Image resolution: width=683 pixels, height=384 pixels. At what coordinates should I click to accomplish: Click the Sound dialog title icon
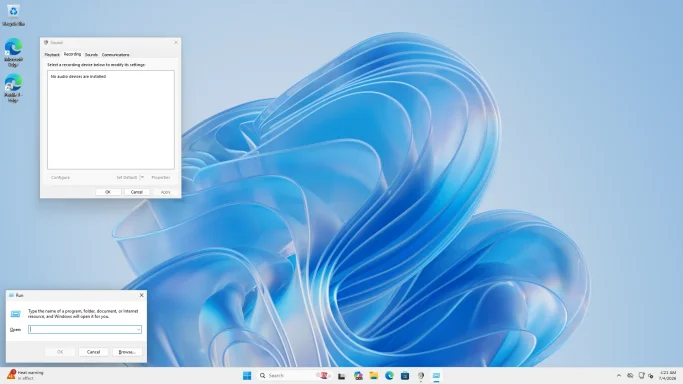click(46, 43)
